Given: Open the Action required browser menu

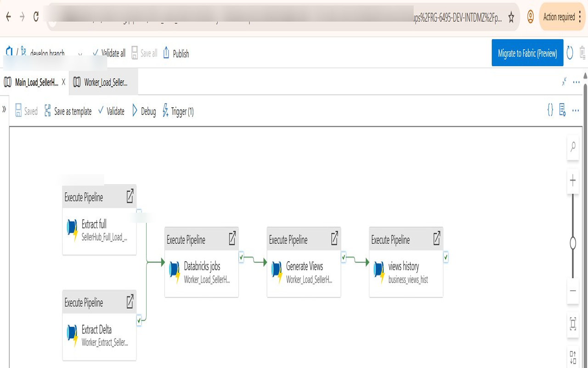Looking at the screenshot, I should click(x=561, y=17).
